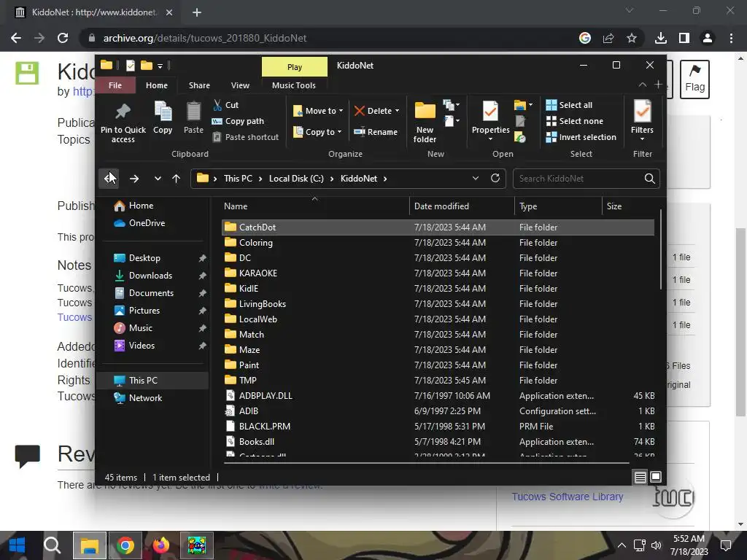Click the Forward navigation arrow in Explorer

[x=134, y=179]
